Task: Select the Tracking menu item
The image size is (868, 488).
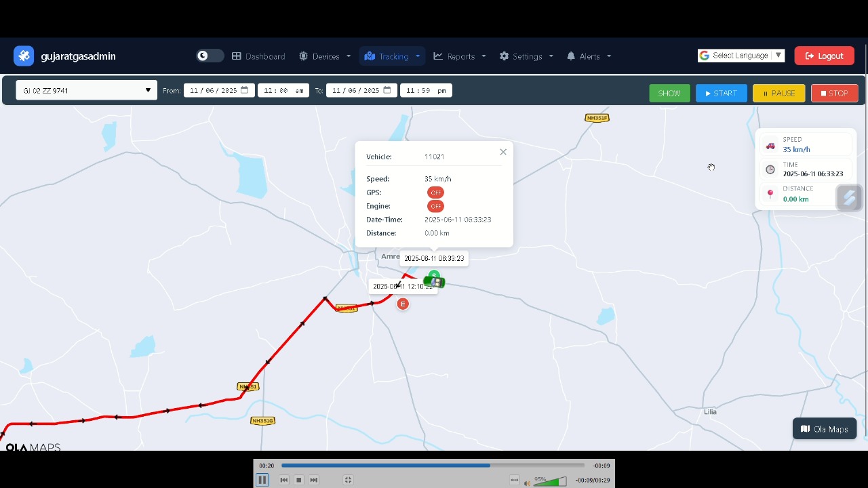Action: pyautogui.click(x=392, y=56)
